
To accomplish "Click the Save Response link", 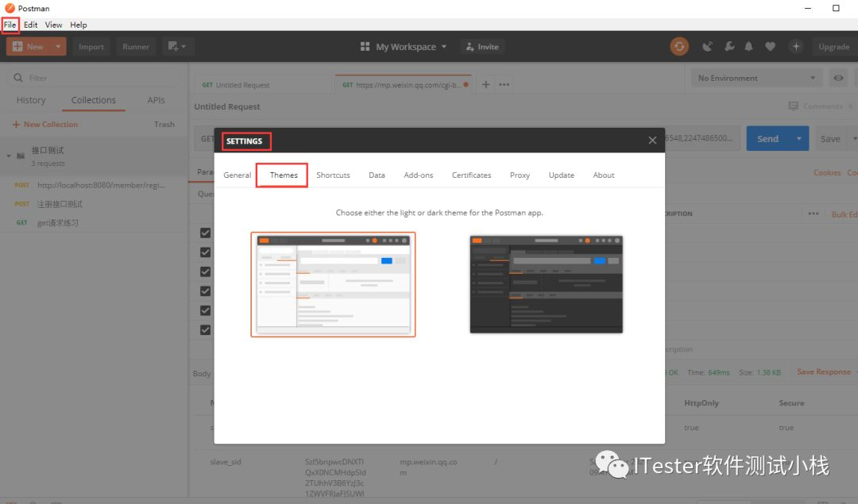I will pyautogui.click(x=824, y=371).
